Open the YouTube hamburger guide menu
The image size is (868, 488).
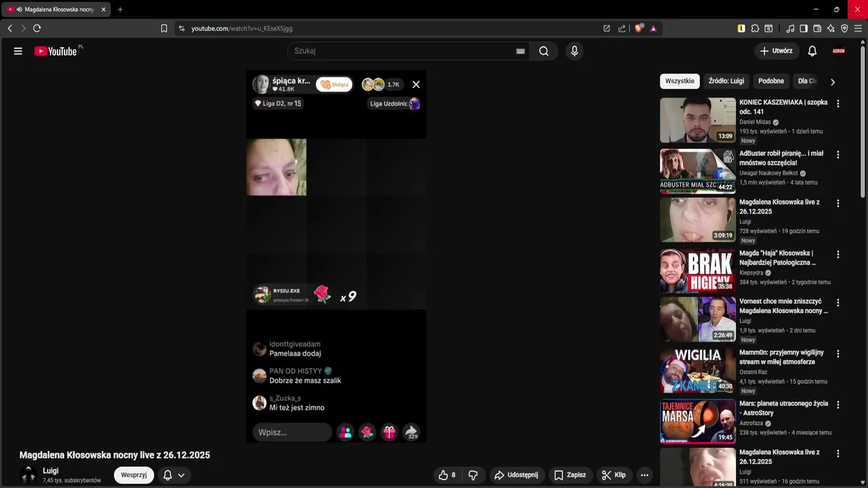[x=18, y=51]
